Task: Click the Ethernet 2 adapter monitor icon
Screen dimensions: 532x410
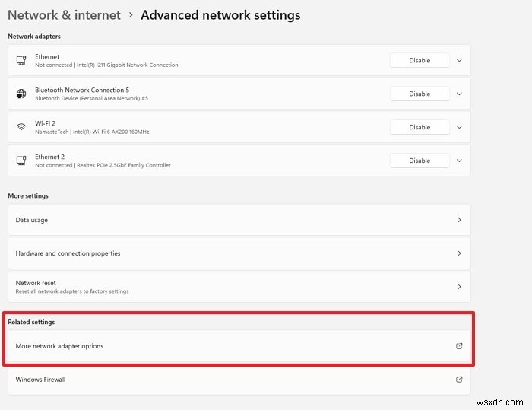Action: [21, 161]
